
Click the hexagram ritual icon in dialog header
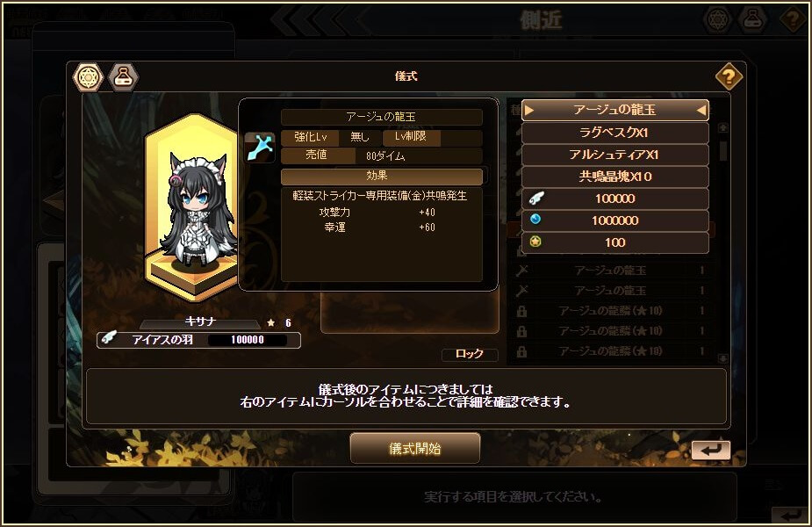[88, 77]
